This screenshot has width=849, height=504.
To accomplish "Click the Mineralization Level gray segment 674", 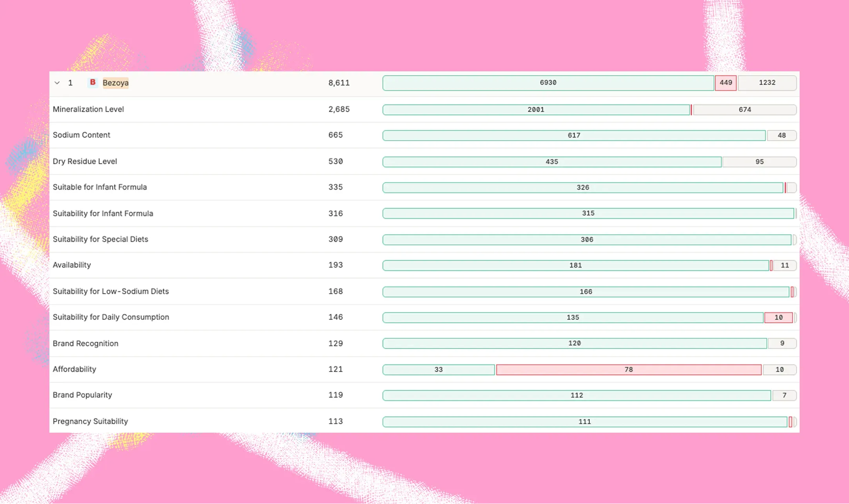I will [x=745, y=110].
